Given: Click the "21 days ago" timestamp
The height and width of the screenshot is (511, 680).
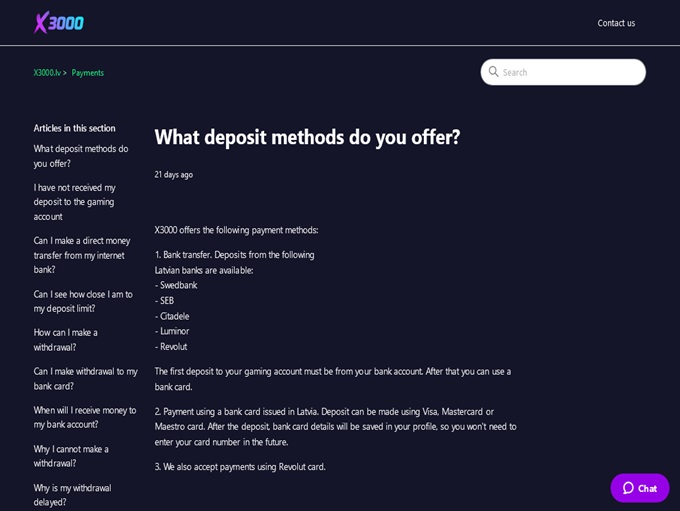Looking at the screenshot, I should pyautogui.click(x=174, y=175).
